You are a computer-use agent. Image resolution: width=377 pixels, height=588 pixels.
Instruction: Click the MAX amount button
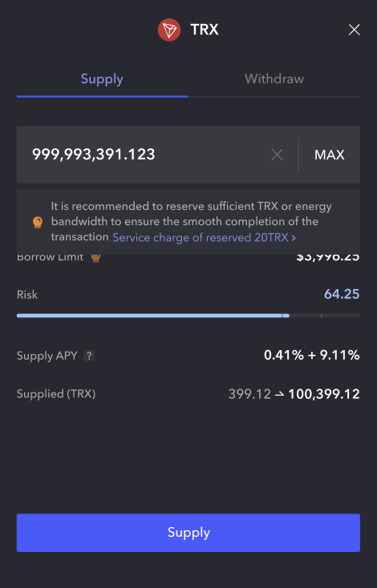coord(330,155)
